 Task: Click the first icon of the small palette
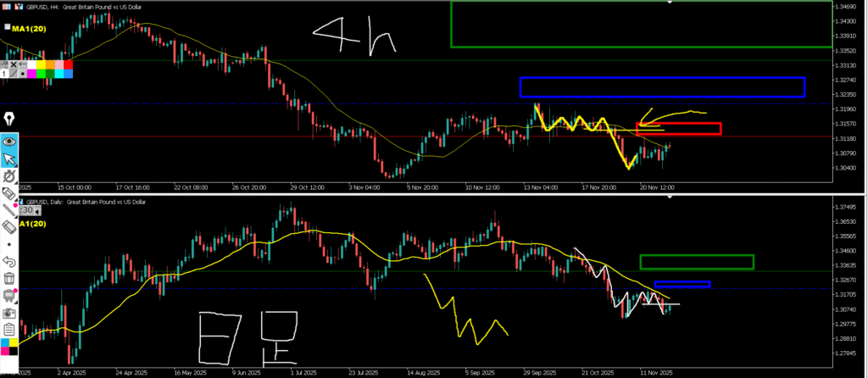point(4,64)
